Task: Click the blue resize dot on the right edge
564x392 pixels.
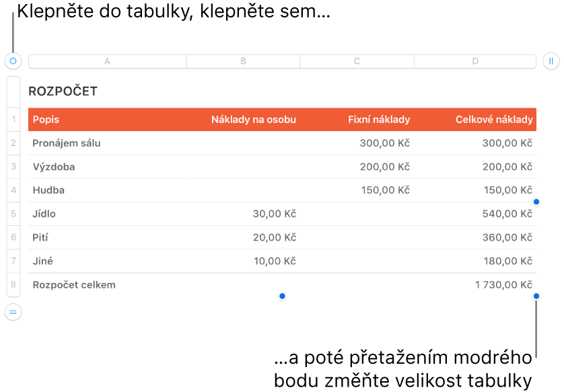Action: (536, 201)
